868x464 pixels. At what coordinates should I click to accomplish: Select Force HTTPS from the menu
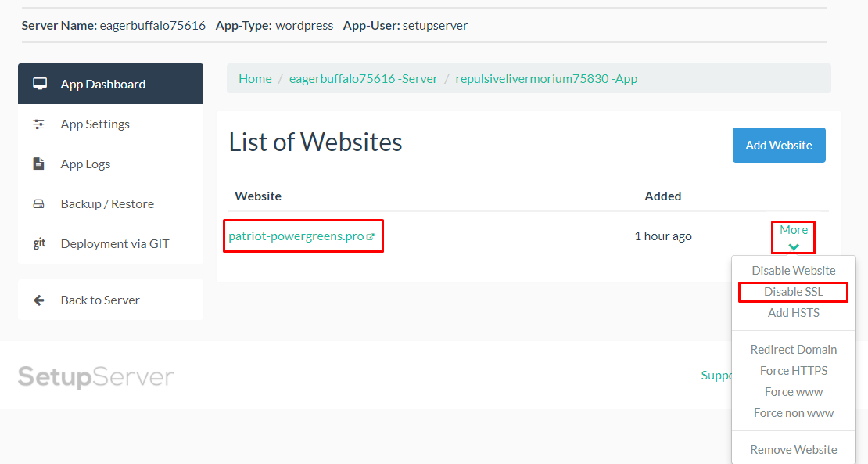point(793,370)
